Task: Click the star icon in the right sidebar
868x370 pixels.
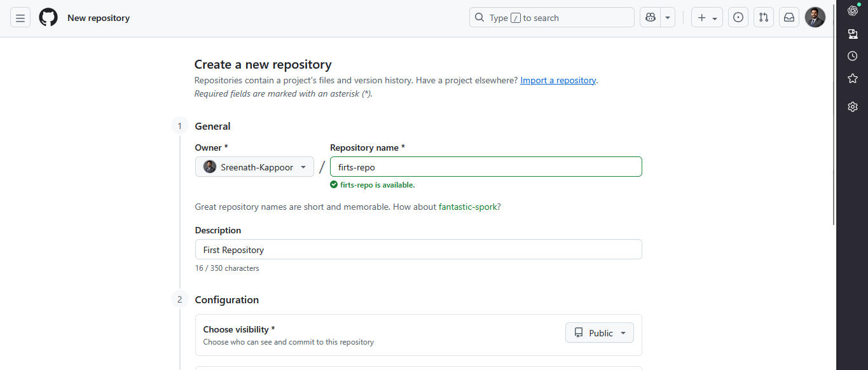Action: 852,78
